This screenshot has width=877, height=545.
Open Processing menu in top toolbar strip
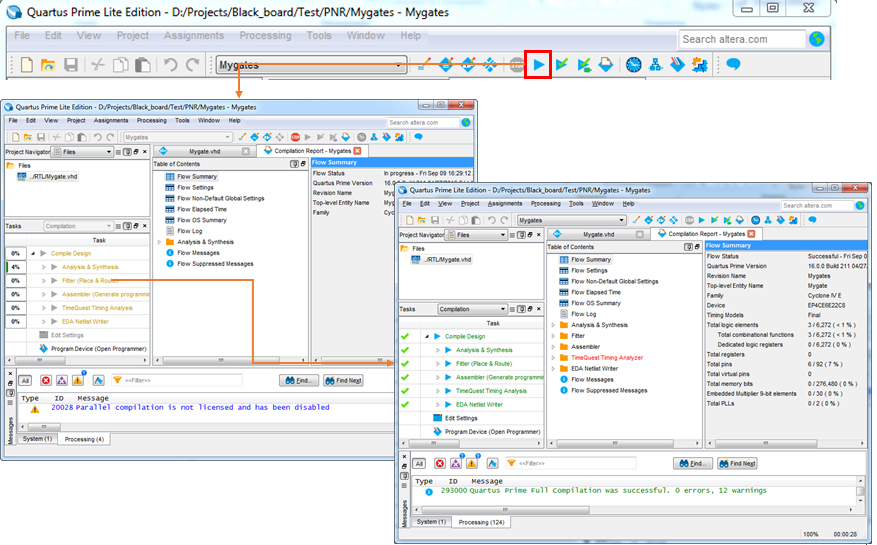coord(265,35)
